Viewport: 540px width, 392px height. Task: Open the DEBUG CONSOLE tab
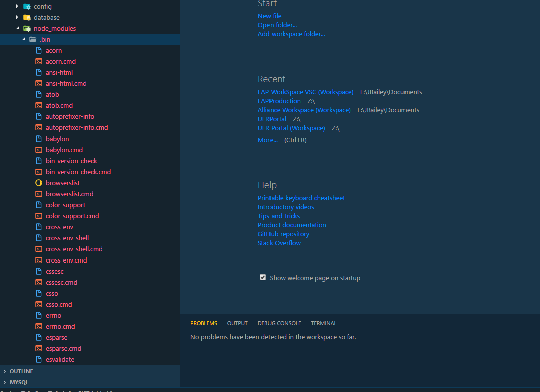279,323
